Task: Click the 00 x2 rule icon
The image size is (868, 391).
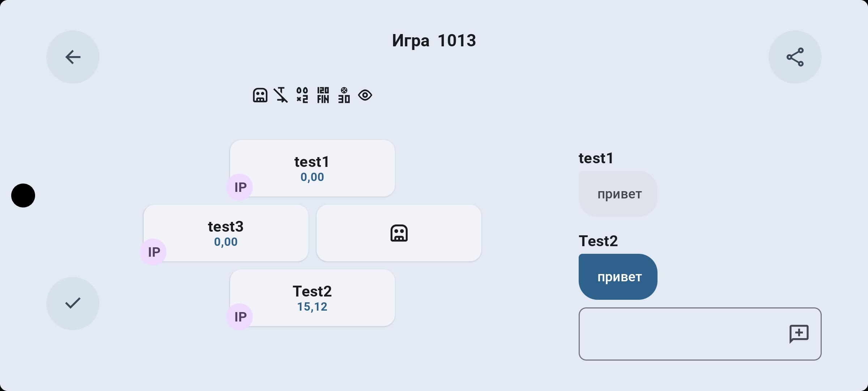Action: pos(302,95)
